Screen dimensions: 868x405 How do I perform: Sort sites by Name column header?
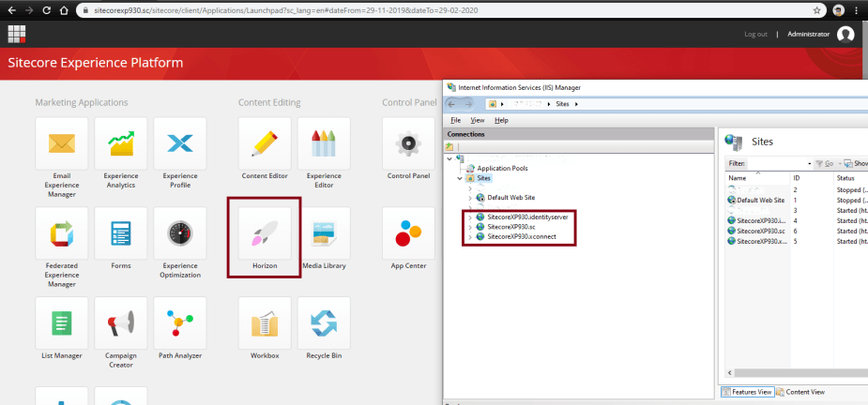click(x=757, y=178)
